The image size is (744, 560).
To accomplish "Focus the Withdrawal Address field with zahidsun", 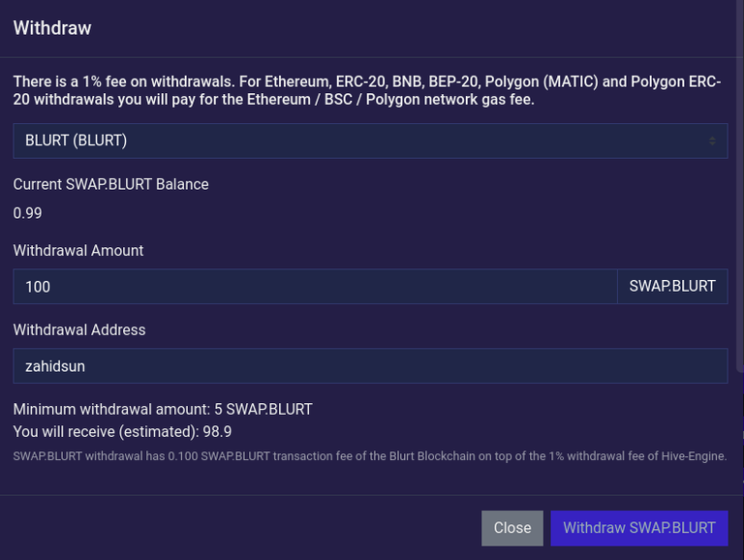I will pos(370,366).
